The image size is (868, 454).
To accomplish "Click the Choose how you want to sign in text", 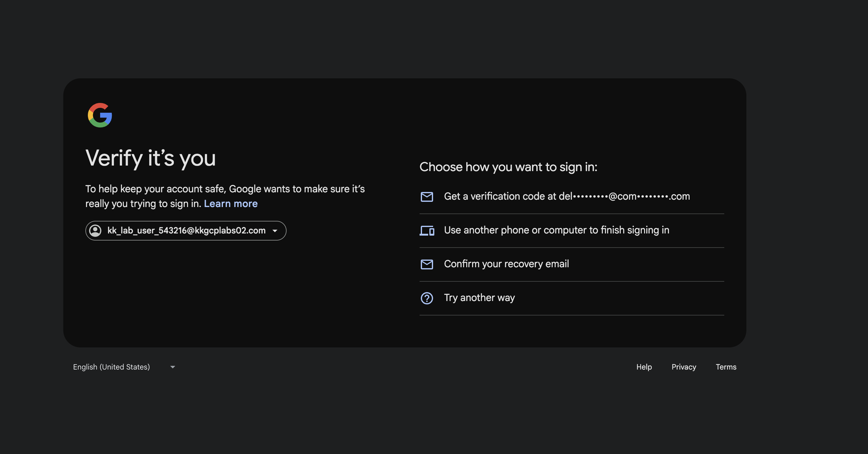I will pos(508,167).
